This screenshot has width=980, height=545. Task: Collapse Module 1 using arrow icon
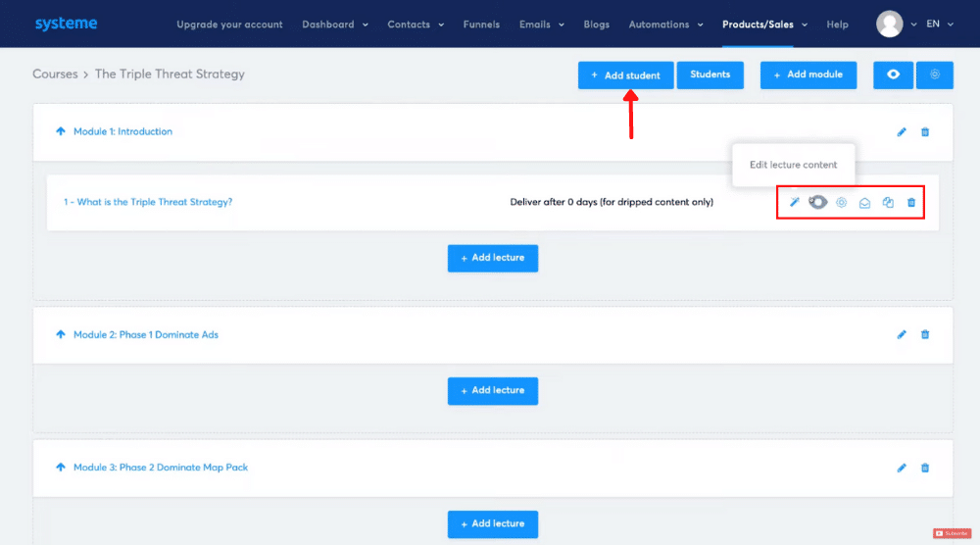(x=60, y=131)
